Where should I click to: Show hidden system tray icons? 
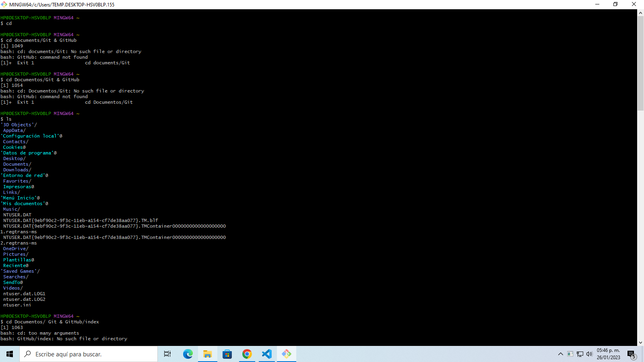560,354
